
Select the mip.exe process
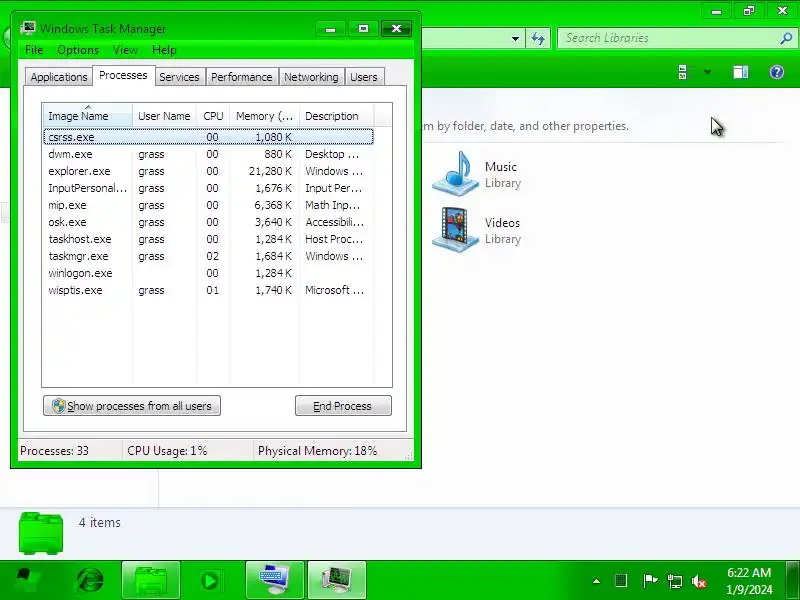tap(209, 205)
